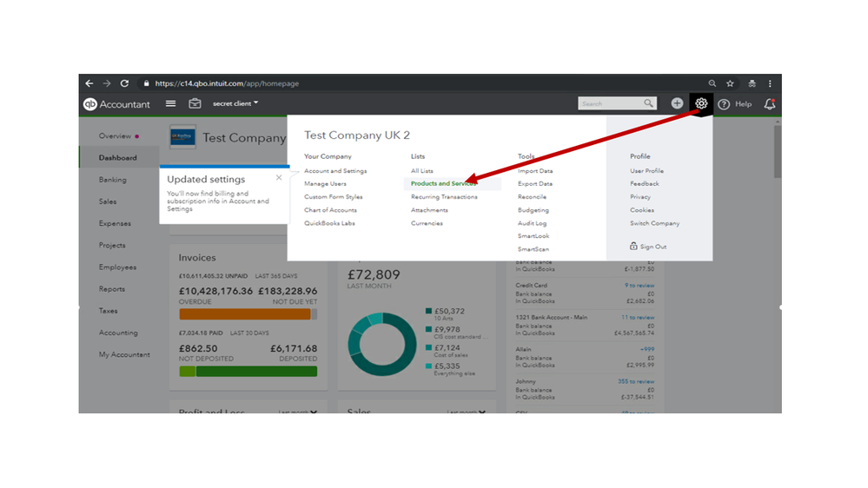868x488 pixels.
Task: Click the green deposited invoices bar
Action: point(257,372)
